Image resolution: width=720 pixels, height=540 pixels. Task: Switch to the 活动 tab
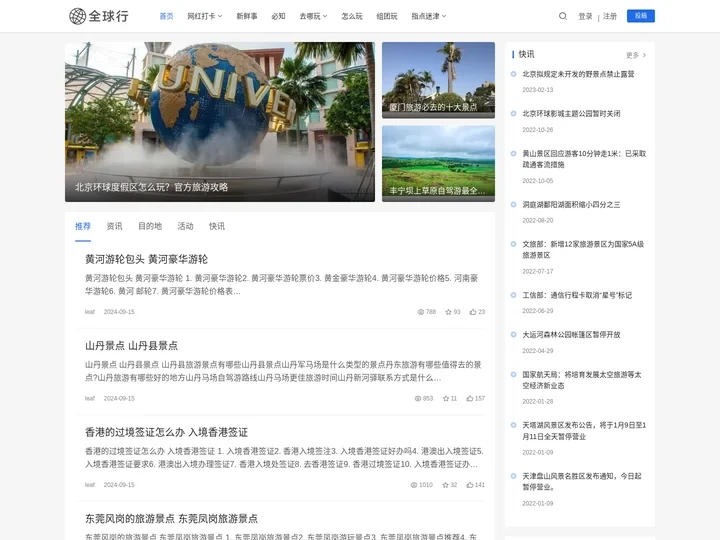pos(186,226)
